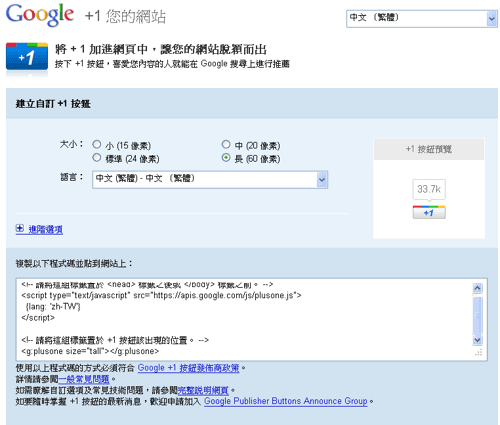Open Google Publisher Buttons Announce Group link
Image resolution: width=500 pixels, height=425 pixels.
coord(286,401)
